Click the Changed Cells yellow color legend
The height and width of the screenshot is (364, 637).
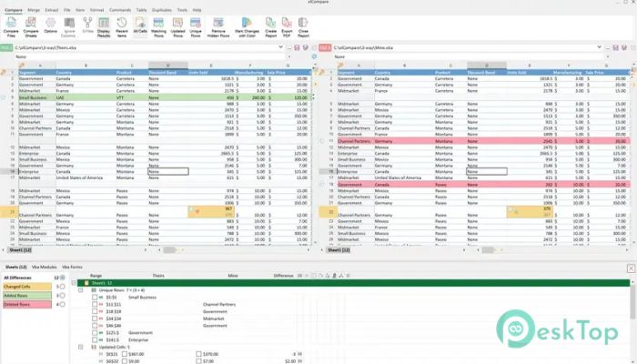click(27, 287)
